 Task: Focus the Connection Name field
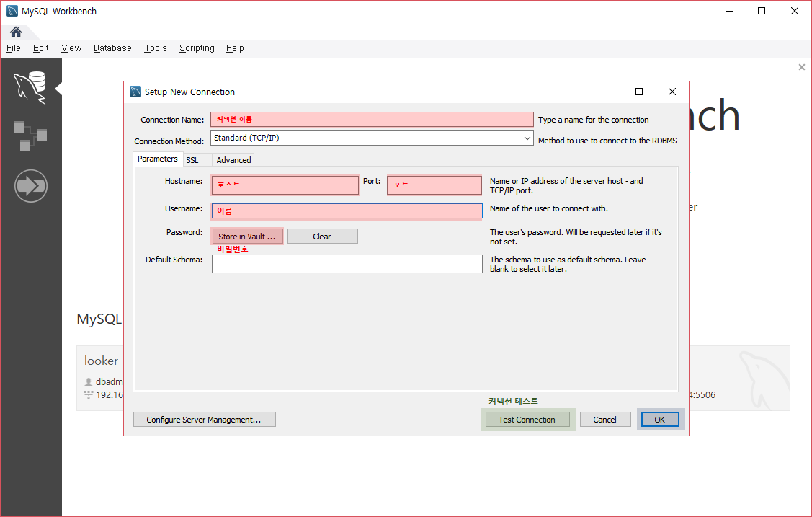(x=372, y=119)
